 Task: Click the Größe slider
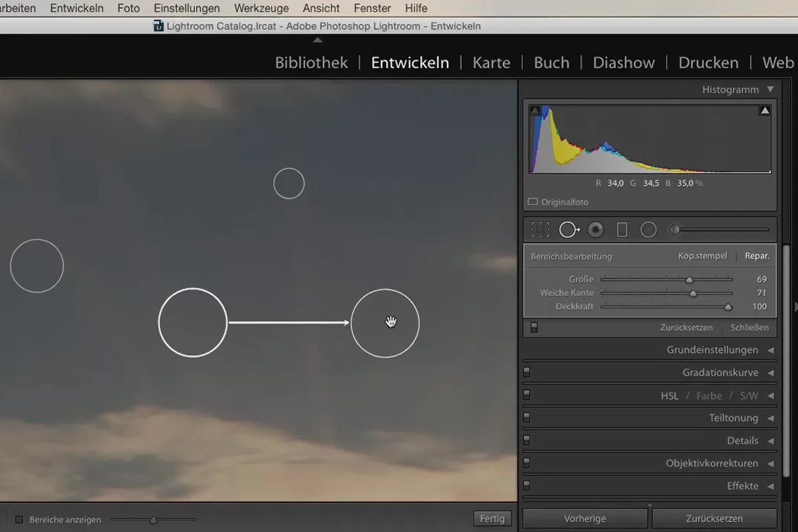(666, 279)
